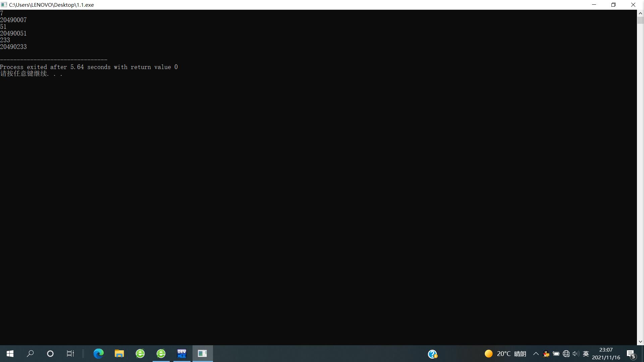Launch Microsoft Edge from the taskbar
Screen dimensions: 644x362
tap(98, 354)
